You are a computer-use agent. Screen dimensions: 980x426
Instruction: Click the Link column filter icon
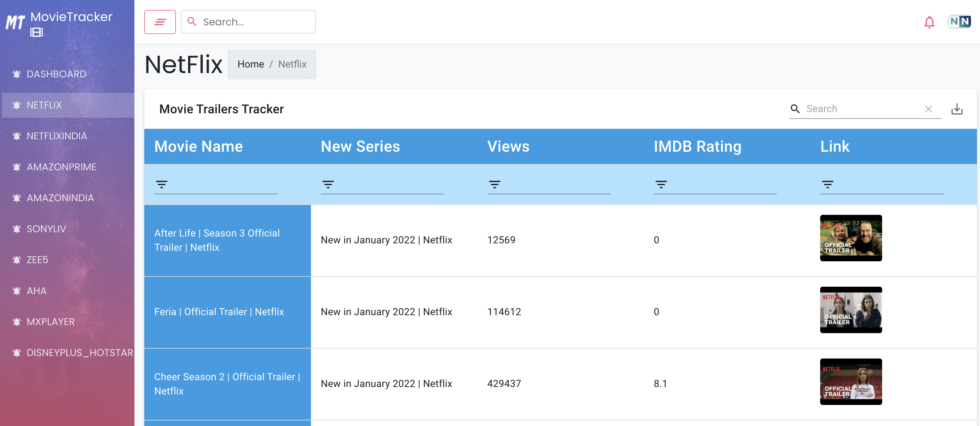(827, 185)
